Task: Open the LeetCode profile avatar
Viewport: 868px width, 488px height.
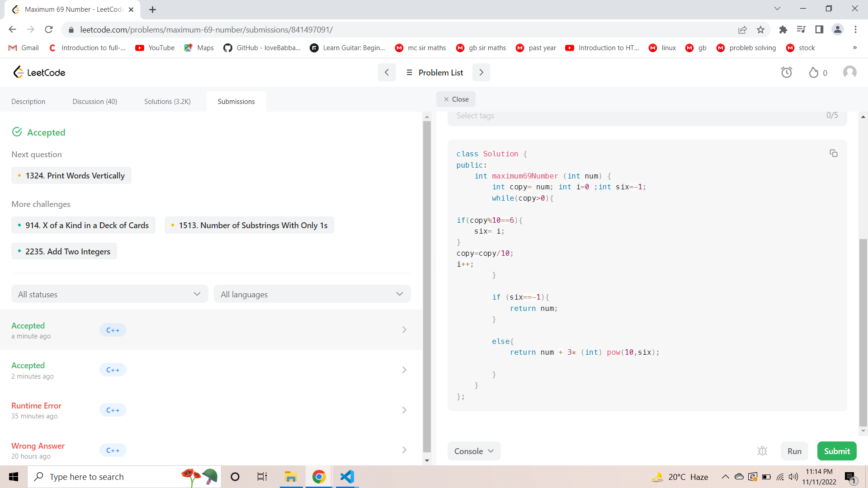Action: pyautogui.click(x=850, y=72)
